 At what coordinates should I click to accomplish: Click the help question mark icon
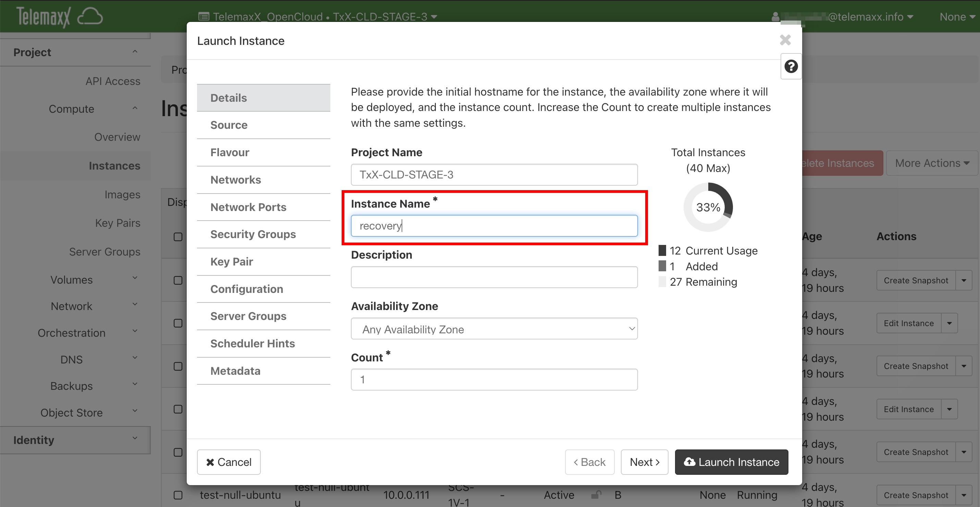(x=791, y=66)
